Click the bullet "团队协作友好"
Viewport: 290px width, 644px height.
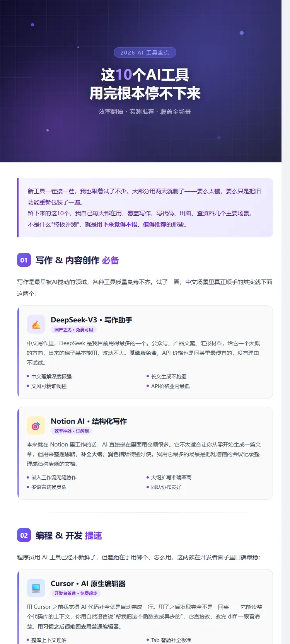166,487
